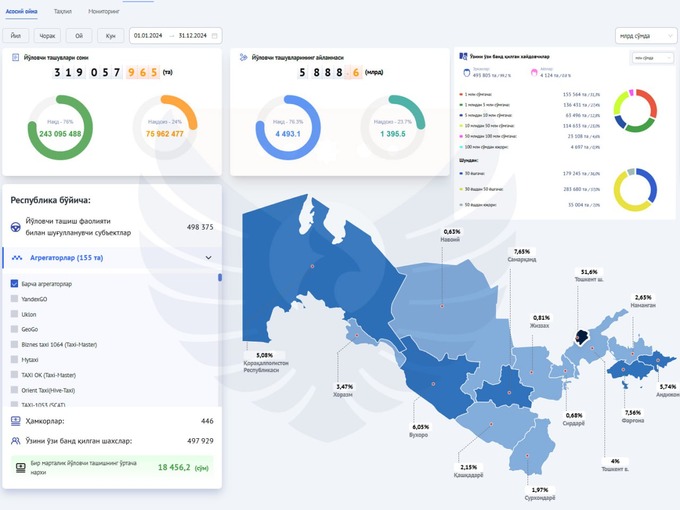
Task: Collapse the Агрегаторлар list chevron
Action: (208, 257)
